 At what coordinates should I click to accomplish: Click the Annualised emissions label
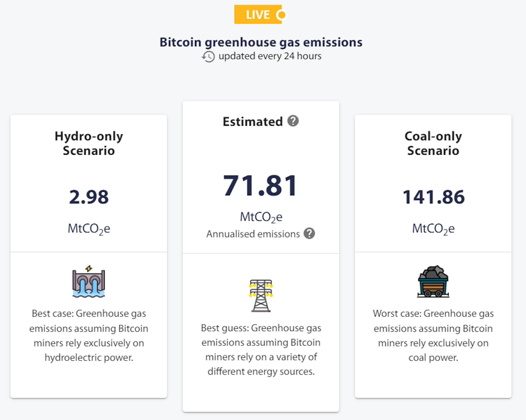tap(253, 234)
